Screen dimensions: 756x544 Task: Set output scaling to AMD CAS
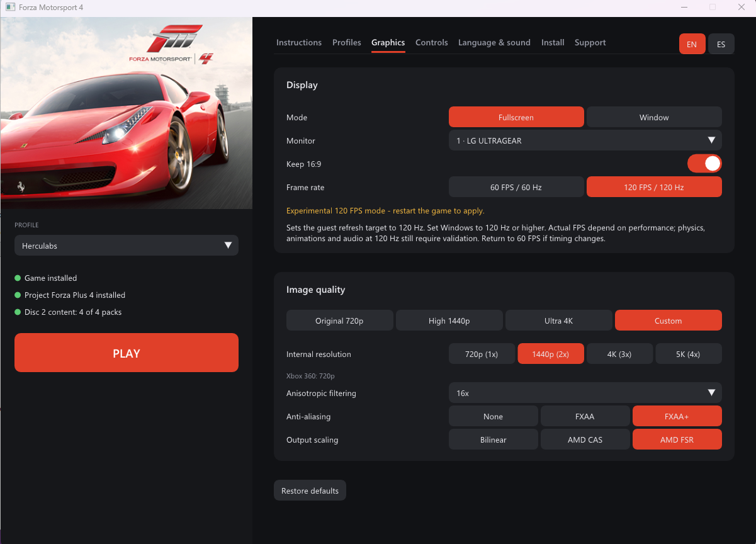(x=585, y=439)
